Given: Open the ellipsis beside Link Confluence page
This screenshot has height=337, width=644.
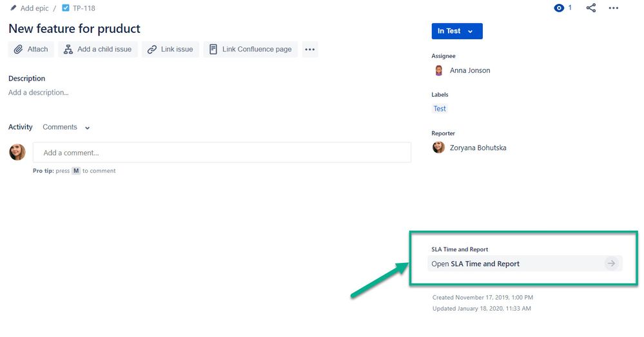Looking at the screenshot, I should point(309,49).
